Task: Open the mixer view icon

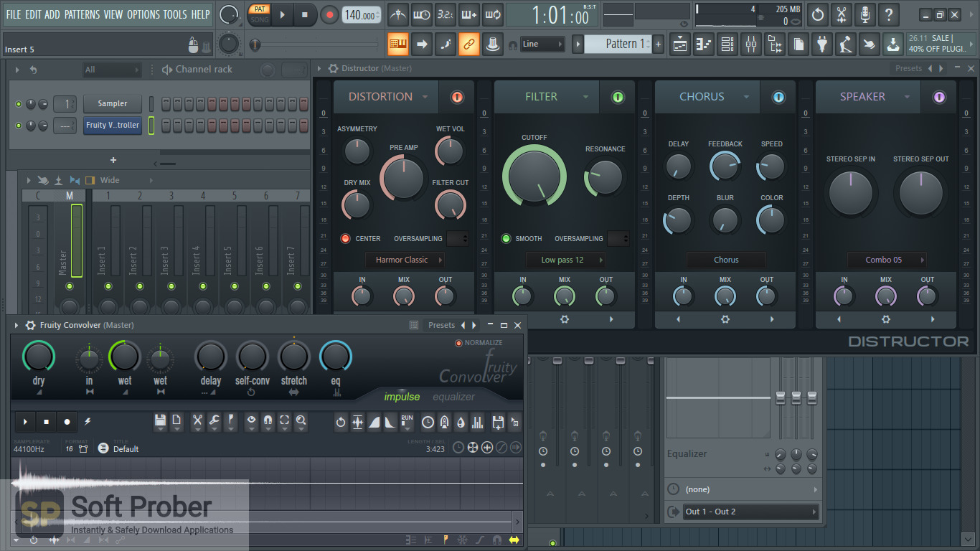Action: (751, 44)
